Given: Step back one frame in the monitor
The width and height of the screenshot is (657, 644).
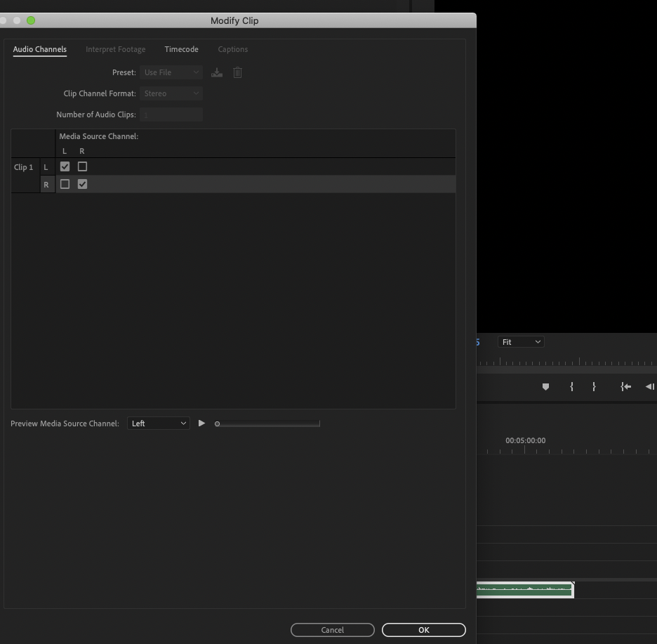Looking at the screenshot, I should [x=649, y=386].
